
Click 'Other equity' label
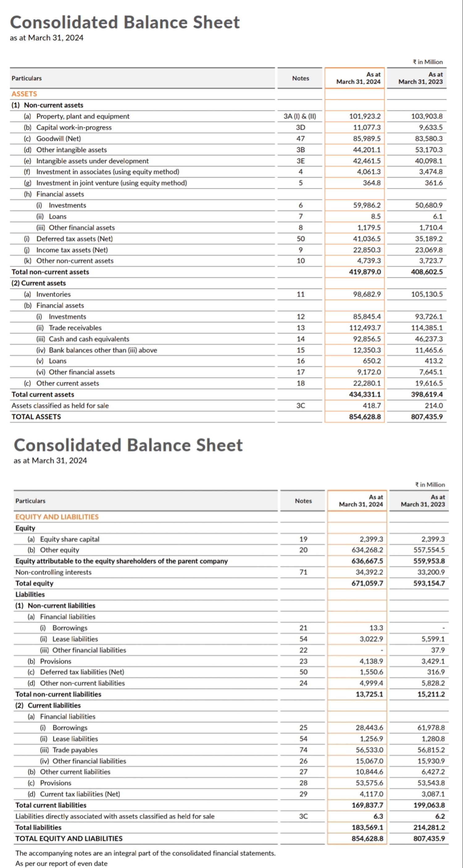(x=59, y=550)
